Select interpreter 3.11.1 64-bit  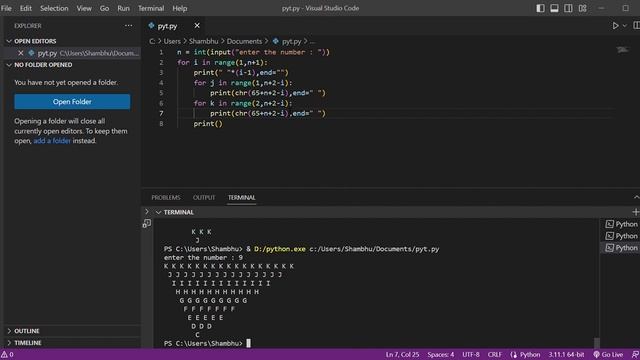(566, 354)
